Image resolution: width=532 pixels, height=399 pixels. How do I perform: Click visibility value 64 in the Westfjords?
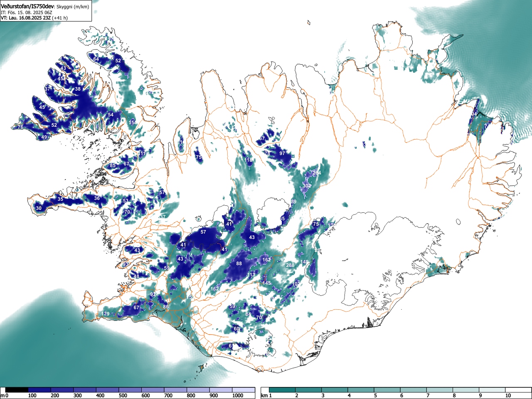coord(96,59)
